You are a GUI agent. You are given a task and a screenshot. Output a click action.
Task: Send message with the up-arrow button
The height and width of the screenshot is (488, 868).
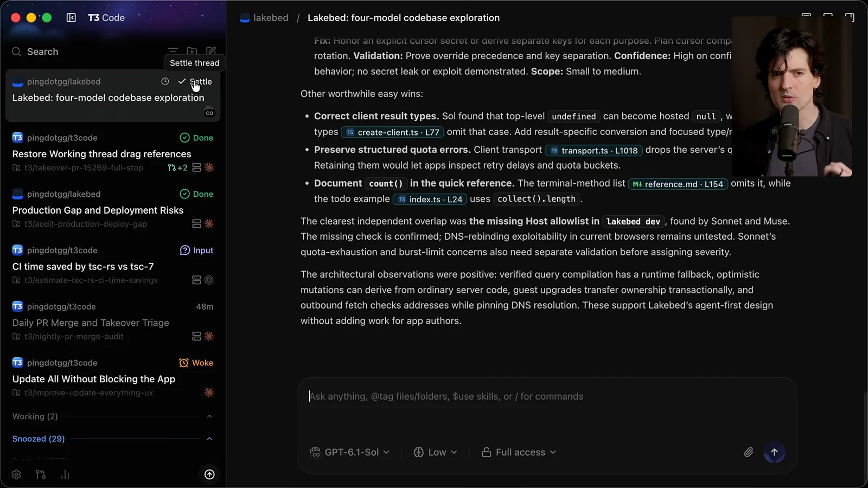point(774,452)
